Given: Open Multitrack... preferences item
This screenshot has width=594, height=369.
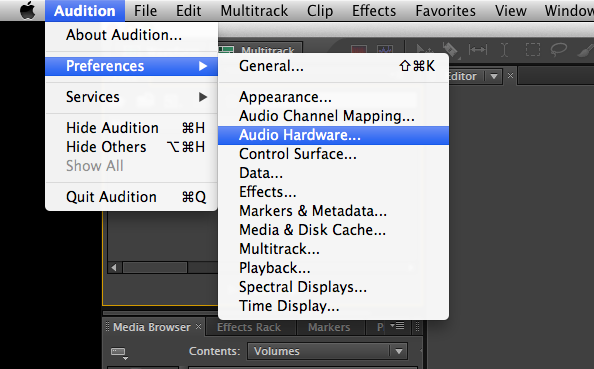Looking at the screenshot, I should coord(333,249).
